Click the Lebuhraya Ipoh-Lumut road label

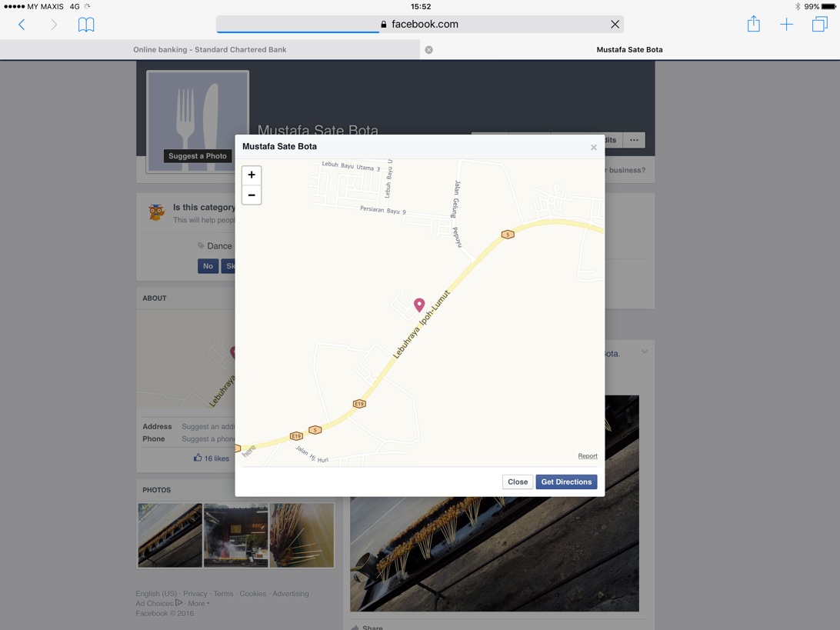[421, 325]
